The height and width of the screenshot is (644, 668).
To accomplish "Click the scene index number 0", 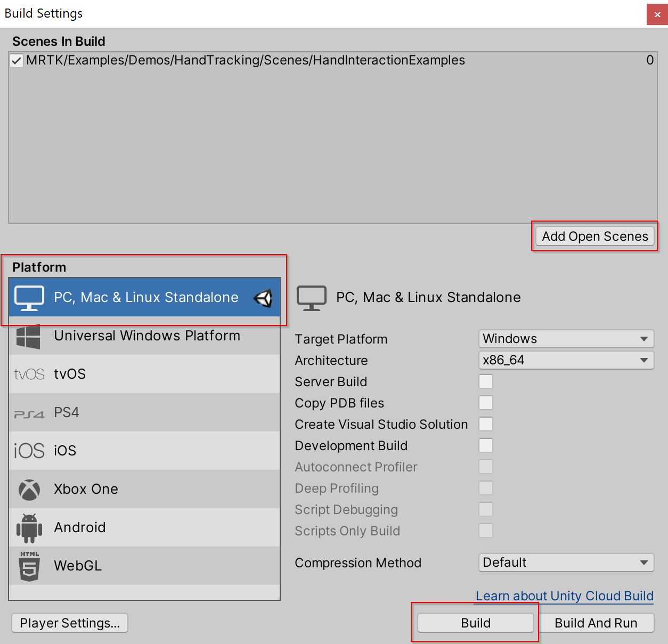I will [x=650, y=60].
